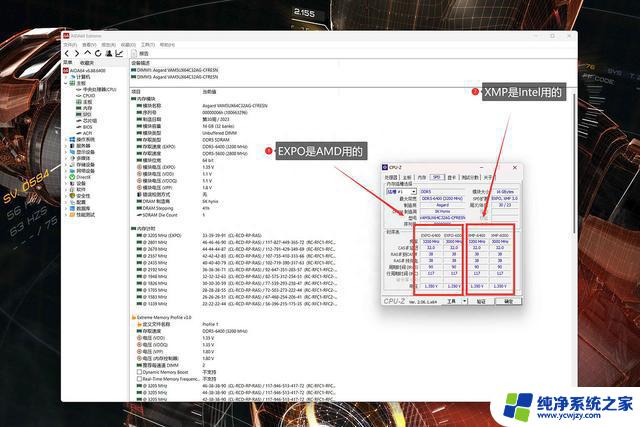The width and height of the screenshot is (640, 427).
Task: Collapse the top-level 主板 tree node
Action: (66, 83)
